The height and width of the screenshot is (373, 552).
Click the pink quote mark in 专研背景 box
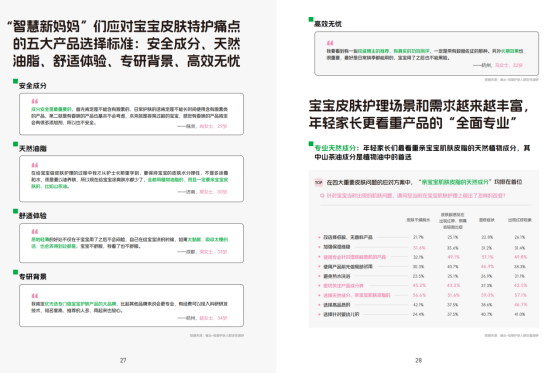[34, 296]
